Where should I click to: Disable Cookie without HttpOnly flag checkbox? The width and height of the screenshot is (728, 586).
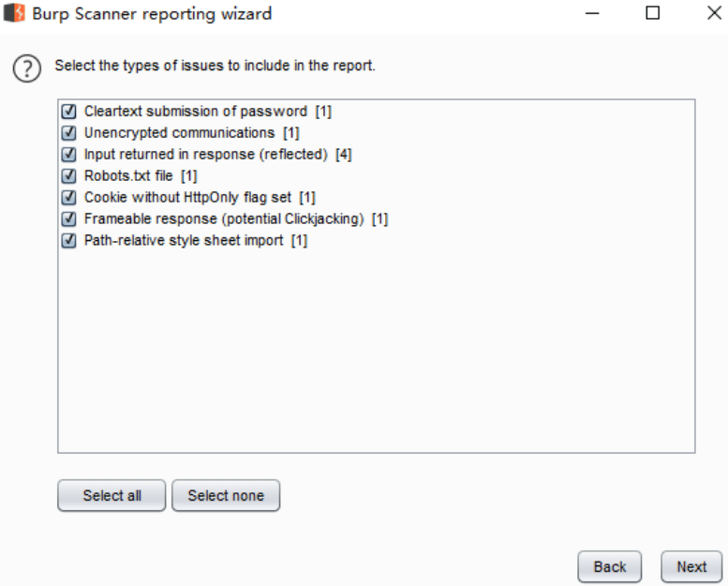coord(68,198)
